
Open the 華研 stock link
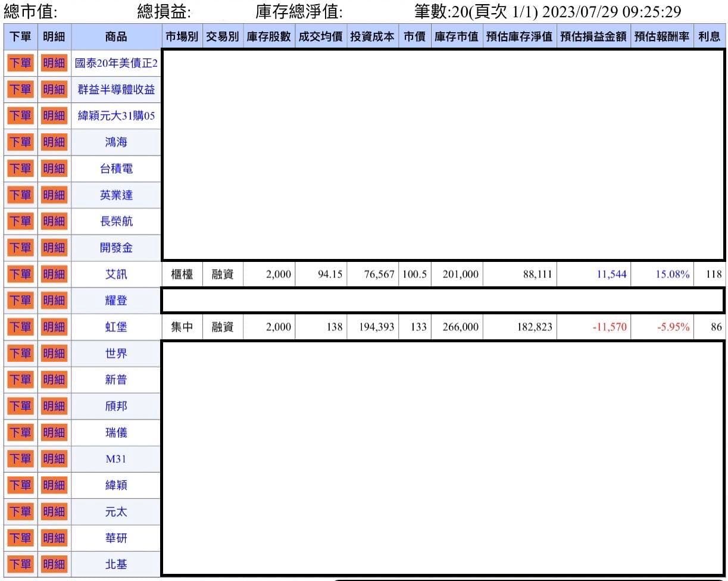[116, 538]
